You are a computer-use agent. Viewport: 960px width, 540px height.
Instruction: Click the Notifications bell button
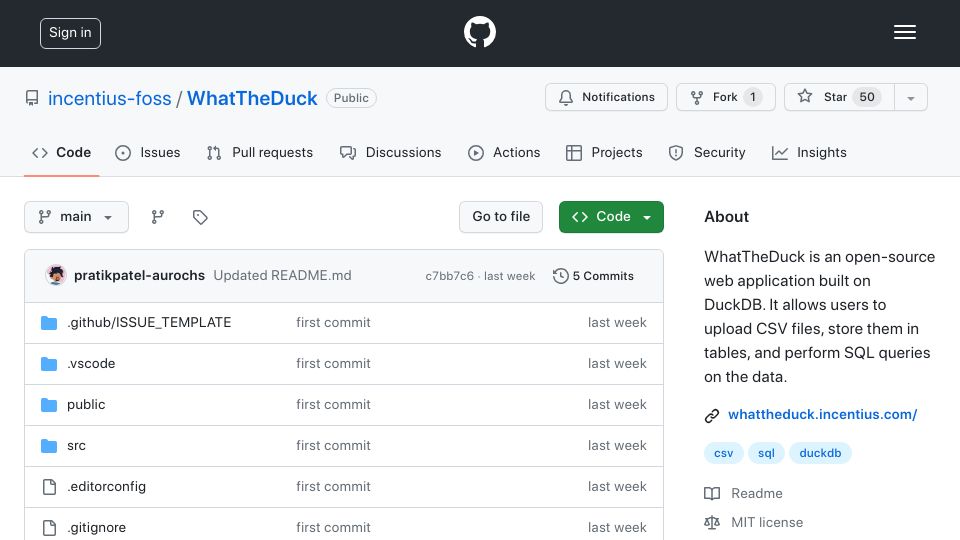606,97
